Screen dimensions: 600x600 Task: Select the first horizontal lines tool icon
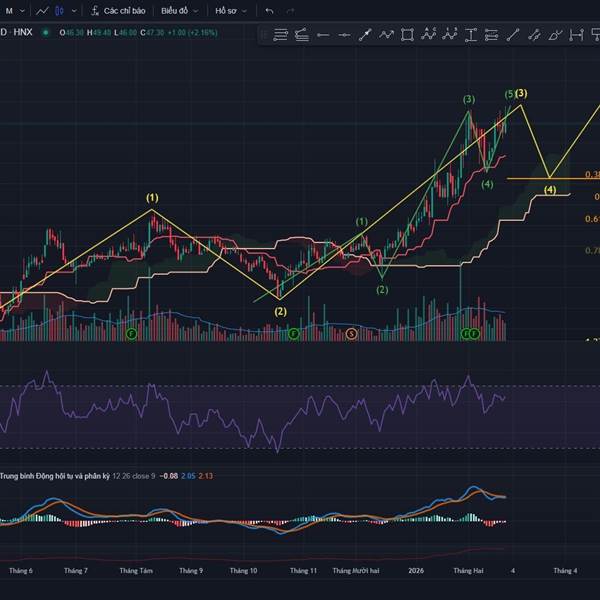[x=281, y=35]
